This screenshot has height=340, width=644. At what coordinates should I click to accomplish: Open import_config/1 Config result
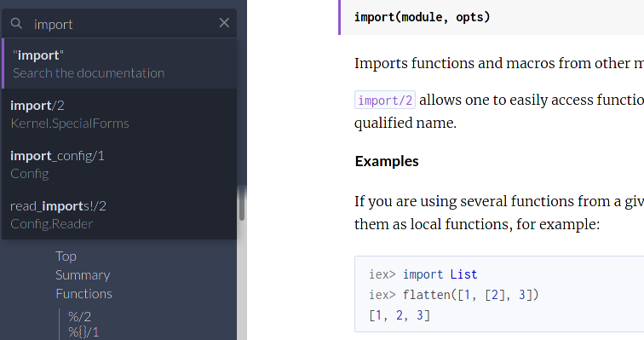[x=119, y=164]
